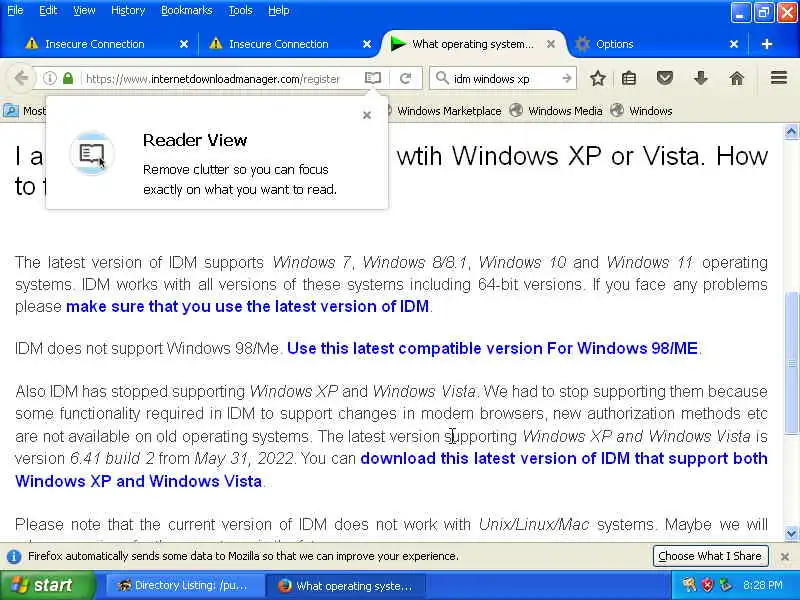Close the What operating system tab
Image resolution: width=800 pixels, height=600 pixels.
pos(551,44)
